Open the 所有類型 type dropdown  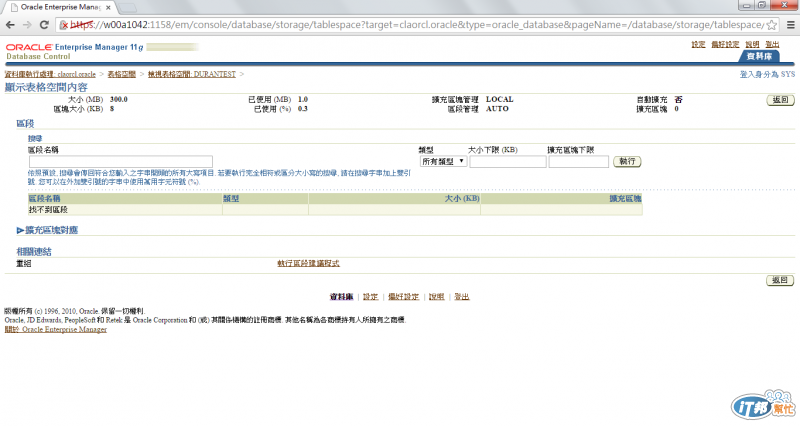coord(443,161)
